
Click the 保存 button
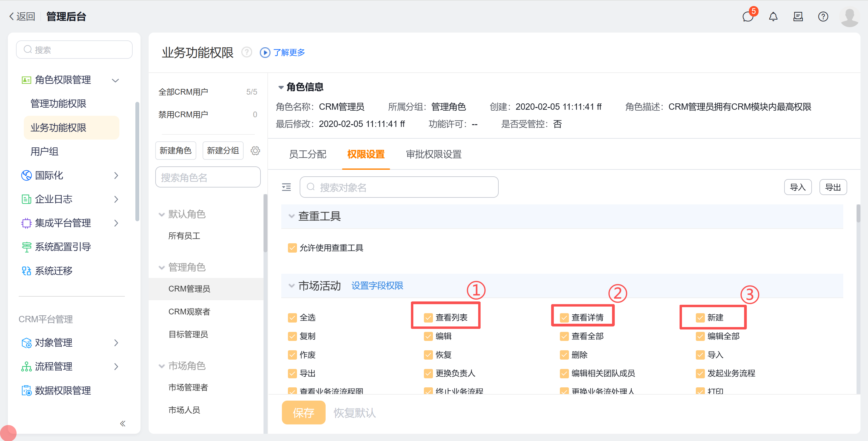[303, 412]
